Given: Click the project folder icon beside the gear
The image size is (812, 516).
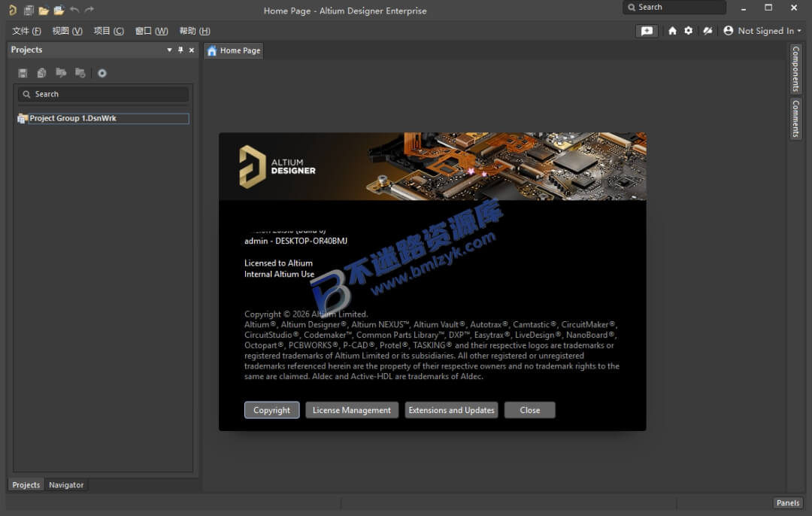Looking at the screenshot, I should 80,72.
